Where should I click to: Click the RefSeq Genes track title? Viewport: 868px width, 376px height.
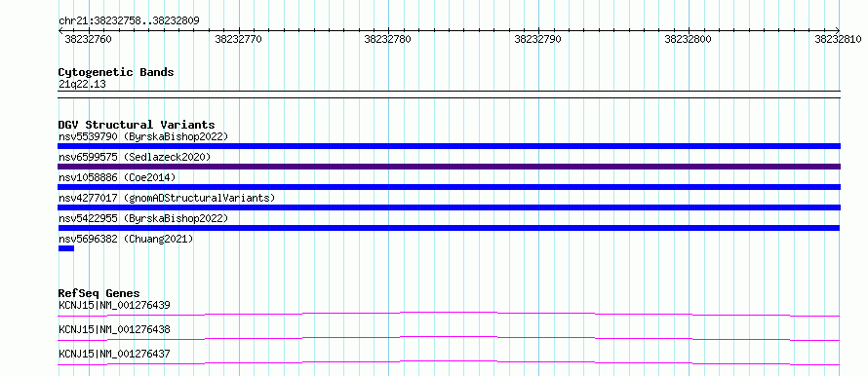99,293
